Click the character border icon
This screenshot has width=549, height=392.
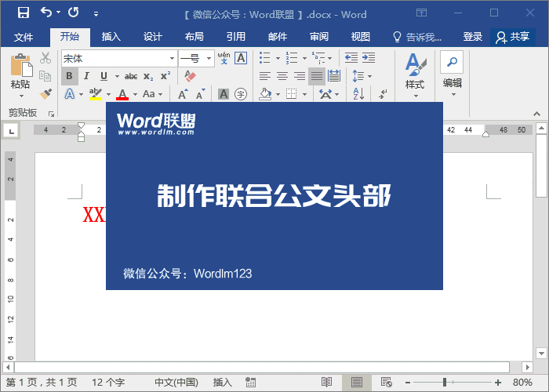click(241, 58)
